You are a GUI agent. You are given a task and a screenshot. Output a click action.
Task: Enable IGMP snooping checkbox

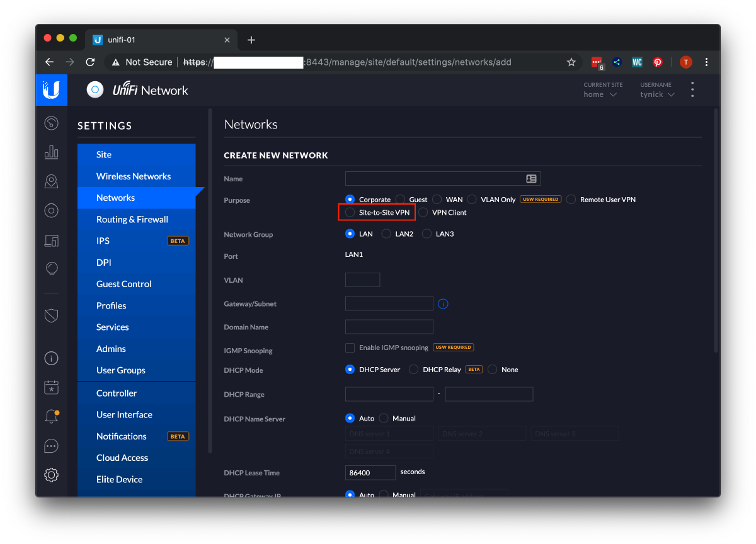(x=350, y=348)
